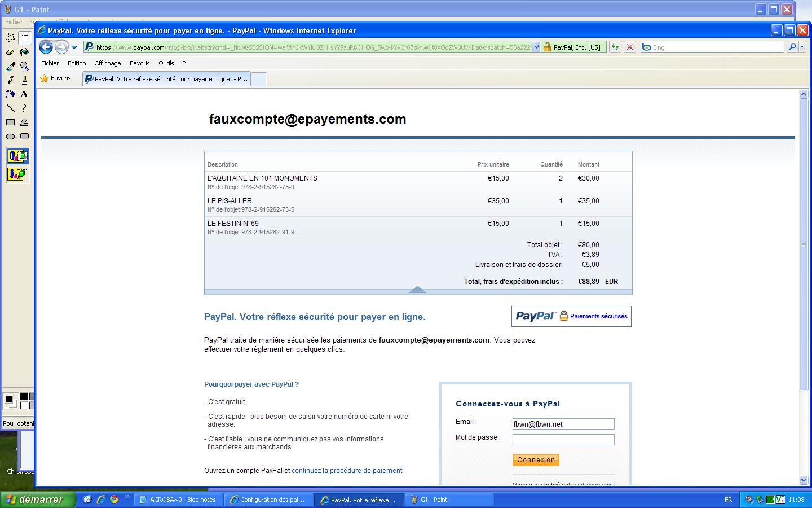Select the rectangular selection tool in Paint
Image resolution: width=812 pixels, height=508 pixels.
(25, 38)
